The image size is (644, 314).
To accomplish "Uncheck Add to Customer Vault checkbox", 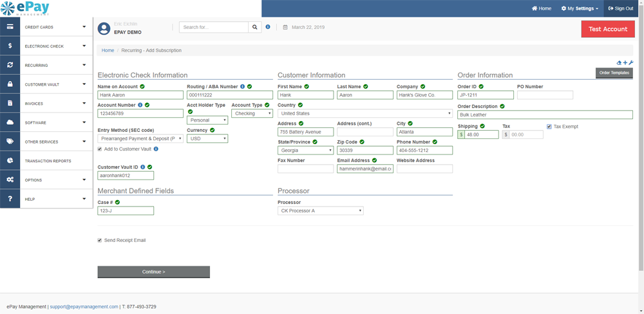I will 100,149.
